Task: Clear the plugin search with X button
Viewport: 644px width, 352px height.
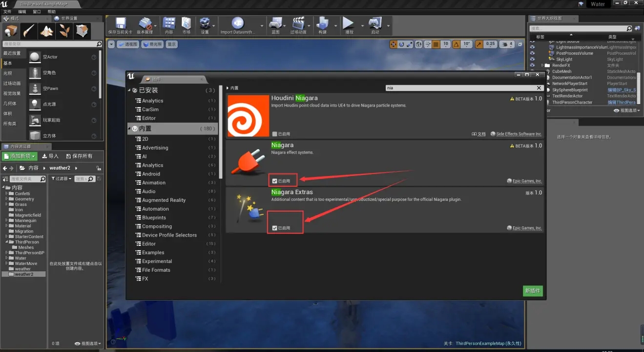Action: [x=539, y=88]
